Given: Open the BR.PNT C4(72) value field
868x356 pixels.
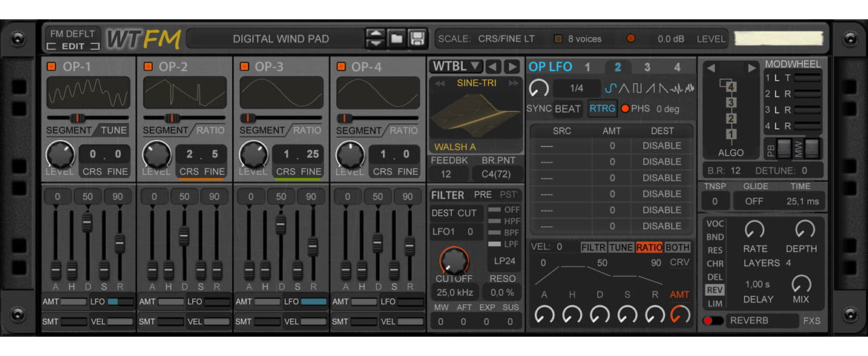Looking at the screenshot, I should [x=497, y=174].
